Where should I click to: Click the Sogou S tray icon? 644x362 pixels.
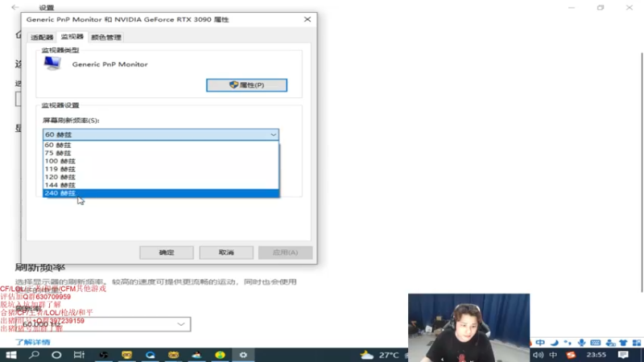[x=571, y=355]
